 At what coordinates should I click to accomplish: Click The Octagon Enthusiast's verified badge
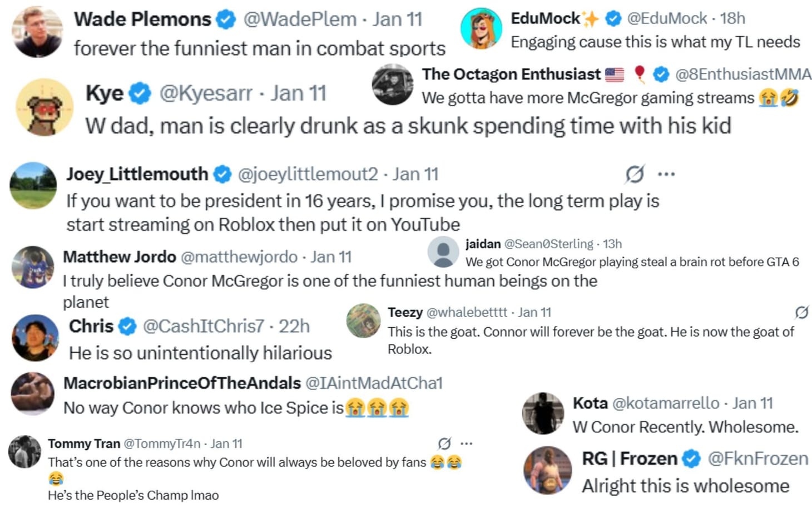(660, 73)
